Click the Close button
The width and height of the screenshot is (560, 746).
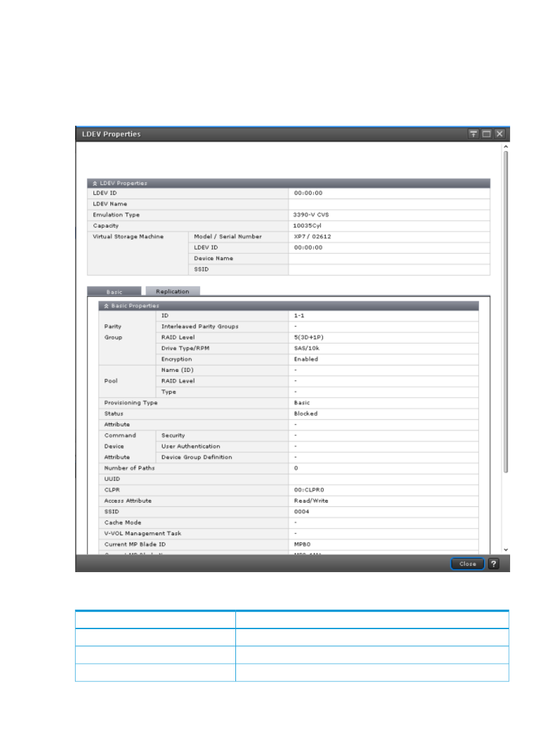tap(467, 564)
